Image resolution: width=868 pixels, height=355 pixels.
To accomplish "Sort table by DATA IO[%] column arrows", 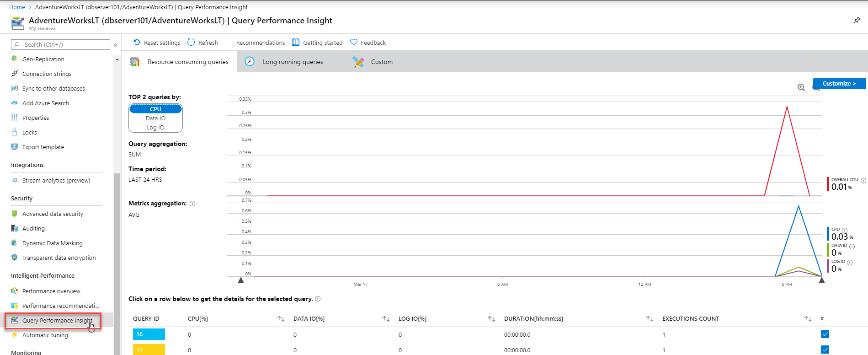I will pyautogui.click(x=386, y=319).
